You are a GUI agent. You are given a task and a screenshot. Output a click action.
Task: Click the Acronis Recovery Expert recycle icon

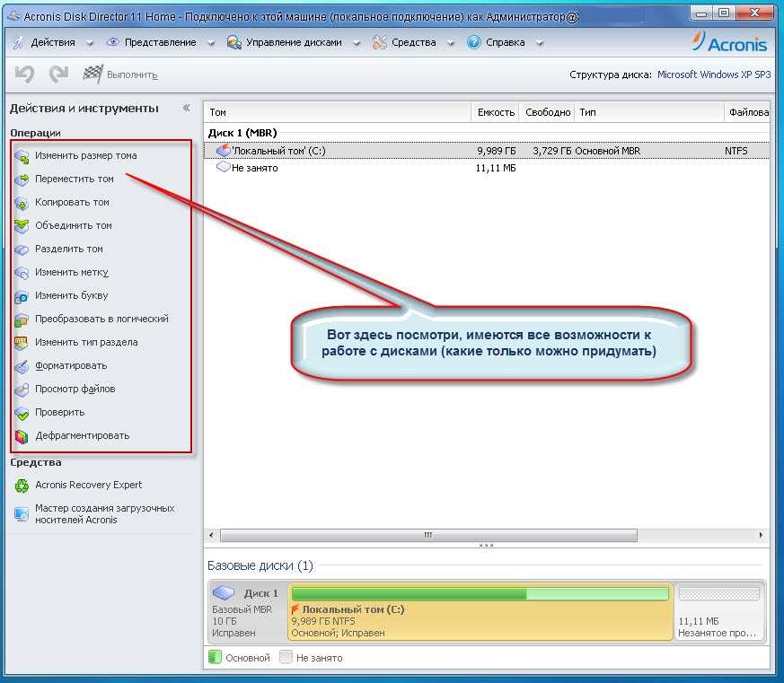coord(22,486)
